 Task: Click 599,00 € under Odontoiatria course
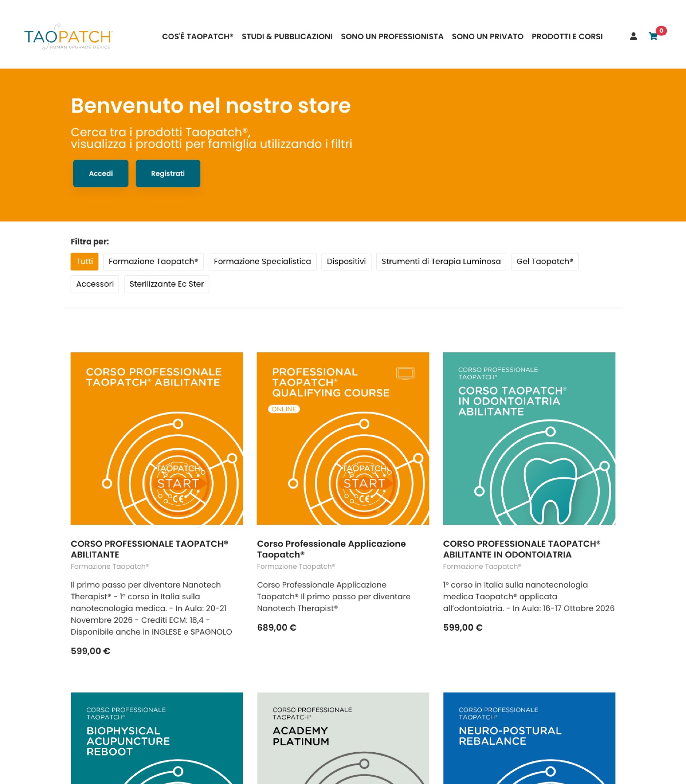[x=463, y=628]
